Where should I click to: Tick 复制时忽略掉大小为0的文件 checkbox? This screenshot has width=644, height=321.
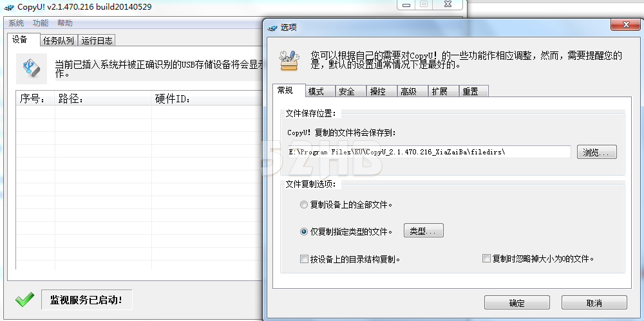486,259
